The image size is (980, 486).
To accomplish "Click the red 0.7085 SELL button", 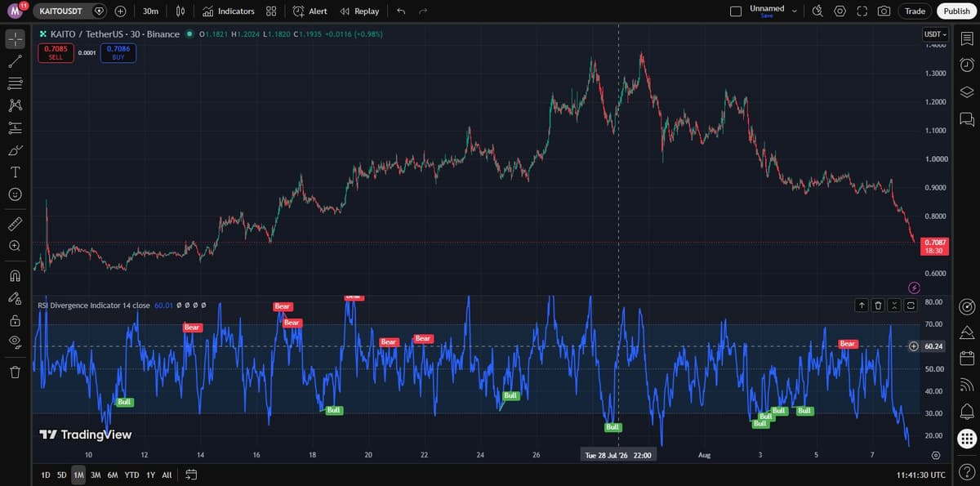I will (56, 53).
